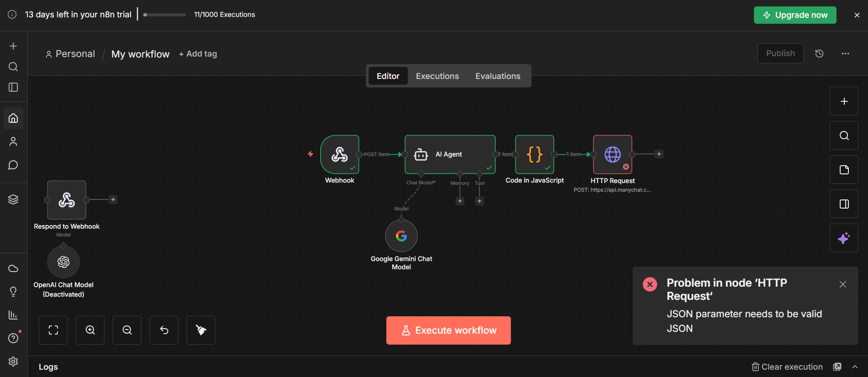The height and width of the screenshot is (377, 868).
Task: Select the Code in JavaScript node
Action: [x=535, y=154]
